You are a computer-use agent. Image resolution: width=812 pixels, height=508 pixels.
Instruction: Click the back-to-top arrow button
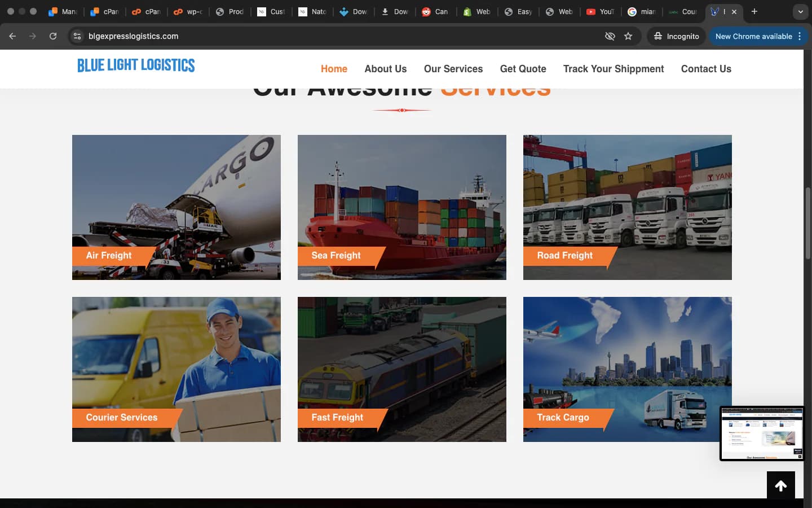coord(781,485)
